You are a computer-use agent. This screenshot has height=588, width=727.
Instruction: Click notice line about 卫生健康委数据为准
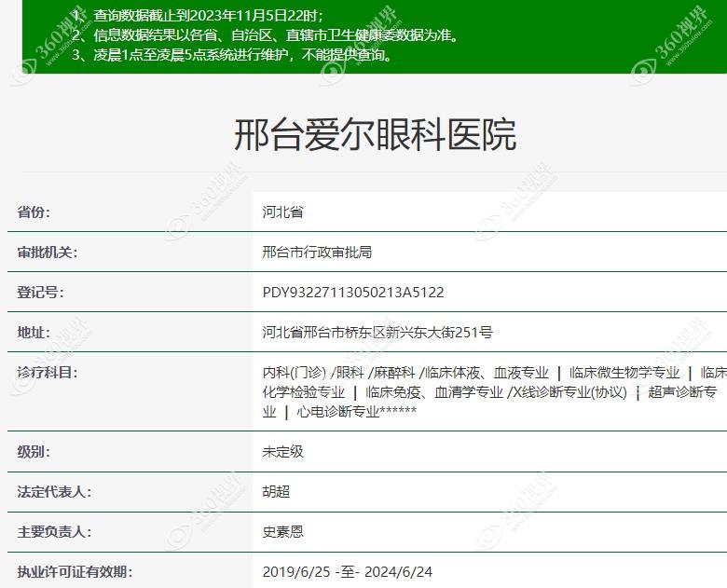click(266, 34)
